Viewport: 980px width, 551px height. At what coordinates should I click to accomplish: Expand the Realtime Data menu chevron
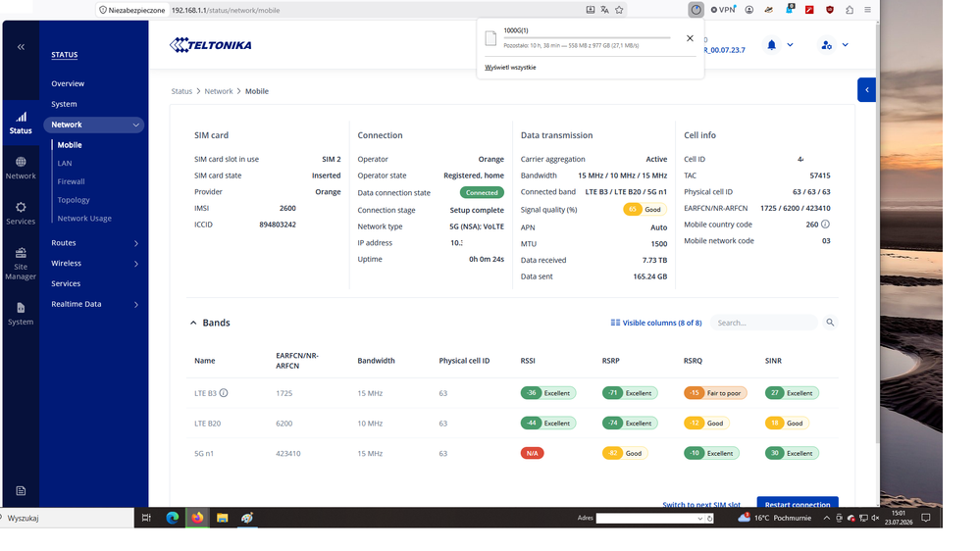(x=136, y=304)
